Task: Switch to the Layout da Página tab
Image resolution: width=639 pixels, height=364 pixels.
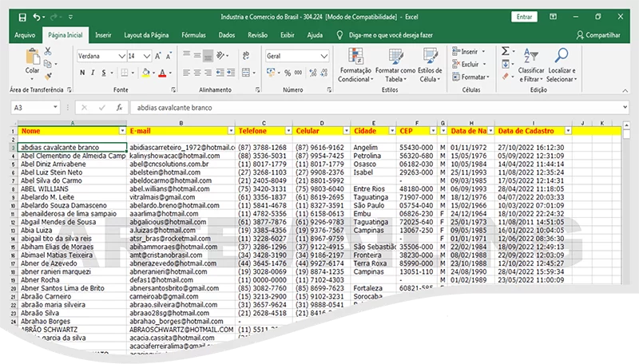Action: 146,35
